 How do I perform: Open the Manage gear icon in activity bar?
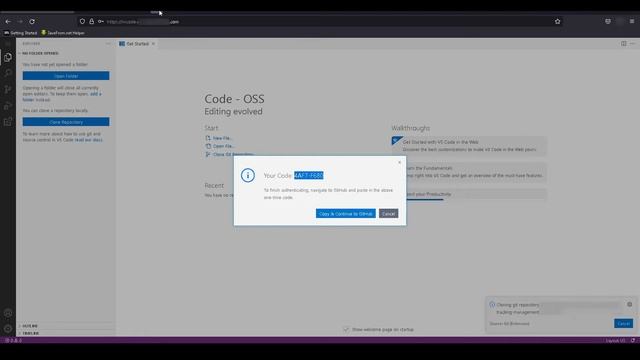tap(8, 329)
